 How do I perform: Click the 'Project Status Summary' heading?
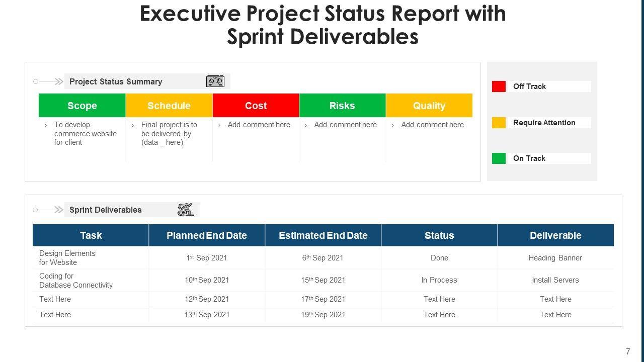116,81
